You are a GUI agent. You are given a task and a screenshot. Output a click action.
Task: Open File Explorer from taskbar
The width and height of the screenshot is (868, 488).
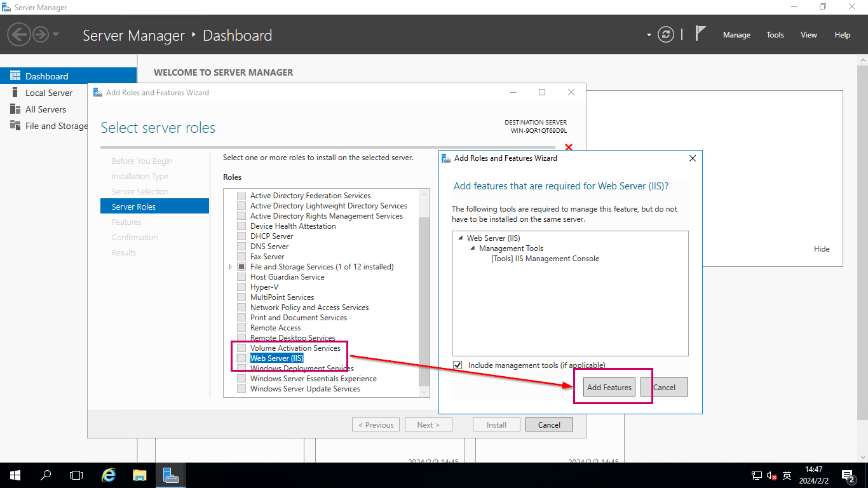tap(140, 475)
